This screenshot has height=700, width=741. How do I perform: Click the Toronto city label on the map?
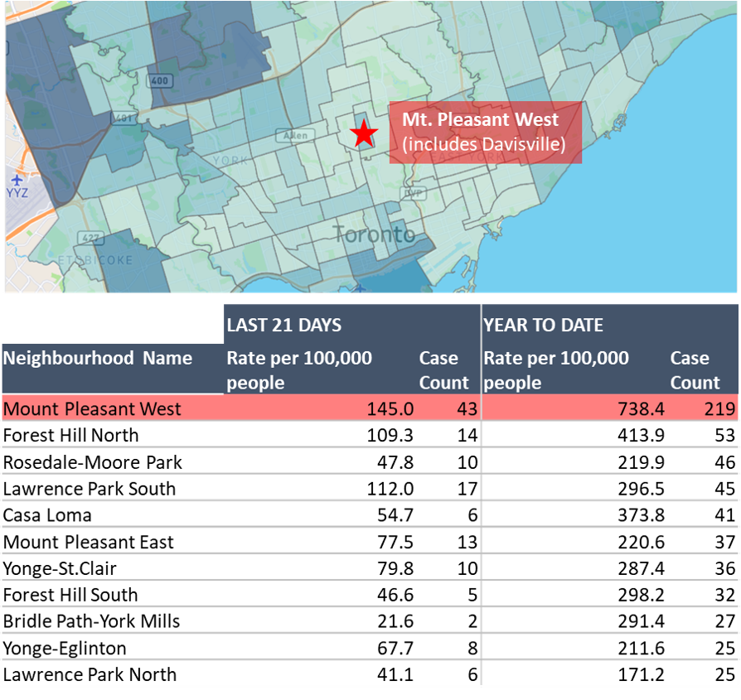(374, 234)
